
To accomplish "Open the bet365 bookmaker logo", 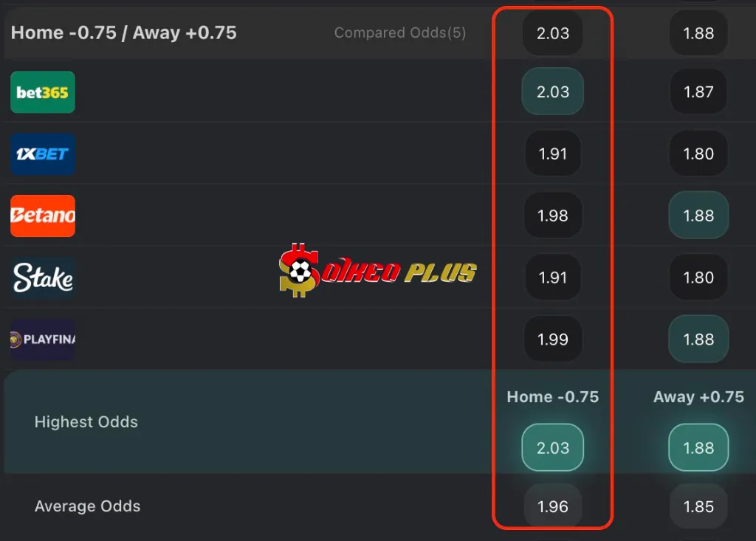I will click(x=43, y=92).
